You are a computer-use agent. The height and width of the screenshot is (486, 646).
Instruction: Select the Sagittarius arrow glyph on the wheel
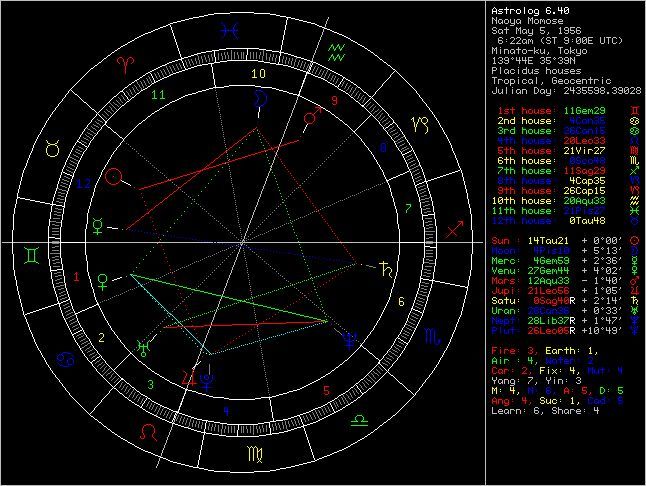tap(455, 229)
